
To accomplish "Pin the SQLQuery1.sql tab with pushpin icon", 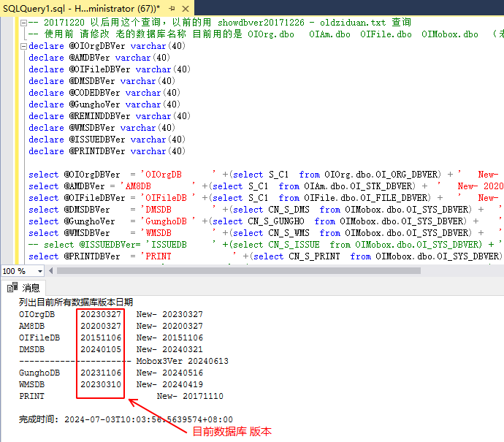I will 171,7.
